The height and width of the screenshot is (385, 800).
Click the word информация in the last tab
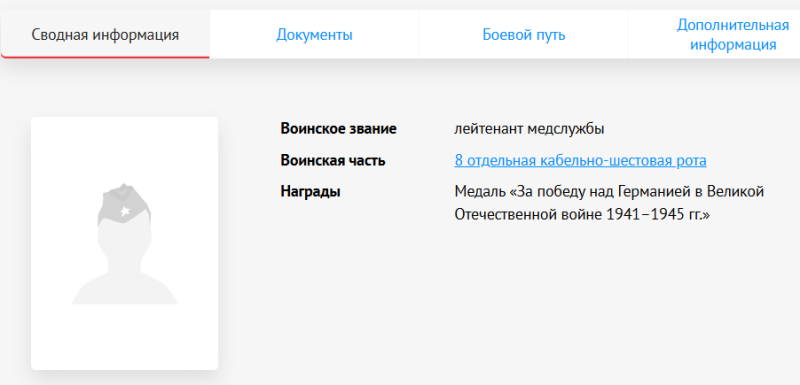point(733,45)
